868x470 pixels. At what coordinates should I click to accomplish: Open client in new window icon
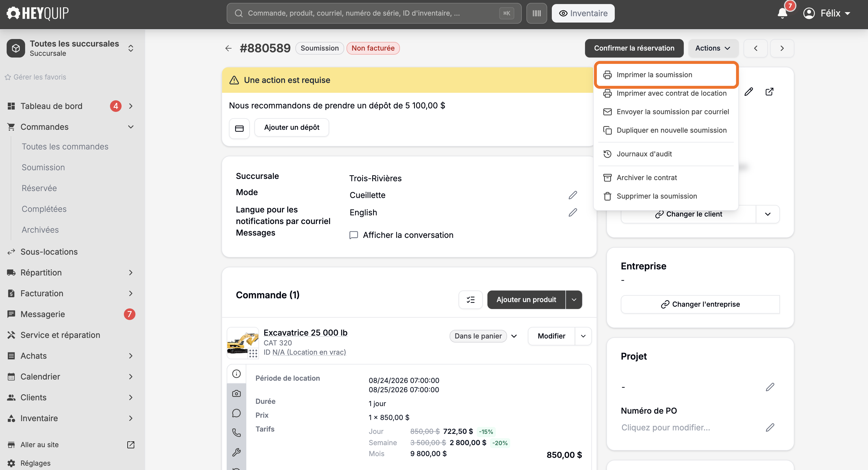[769, 92]
